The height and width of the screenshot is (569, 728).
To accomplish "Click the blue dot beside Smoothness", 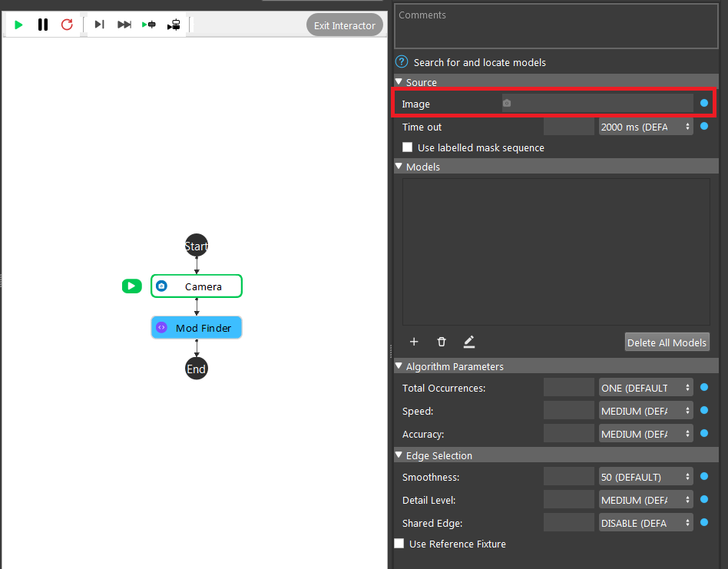I will [704, 476].
